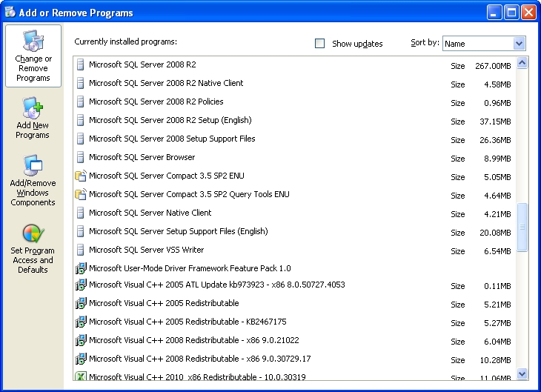541x392 pixels.
Task: Click icon of User-Mode Driver Framework Feature Pack
Action: (x=81, y=268)
